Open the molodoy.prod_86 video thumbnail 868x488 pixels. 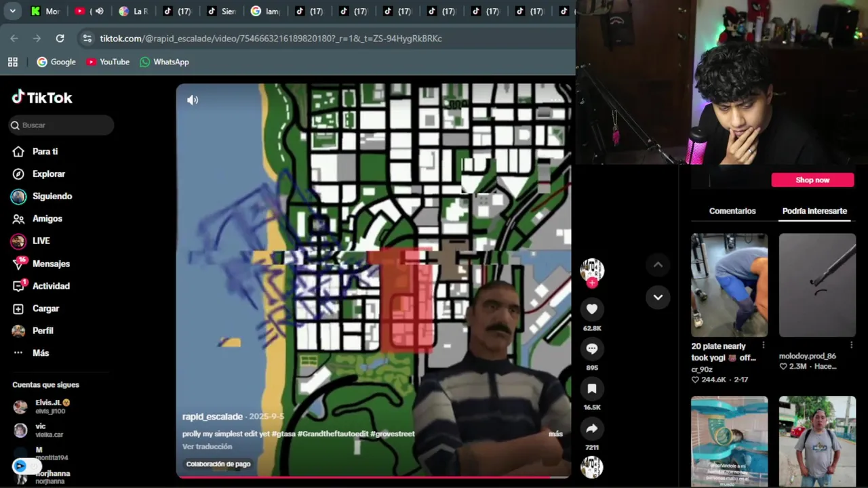pyautogui.click(x=817, y=285)
